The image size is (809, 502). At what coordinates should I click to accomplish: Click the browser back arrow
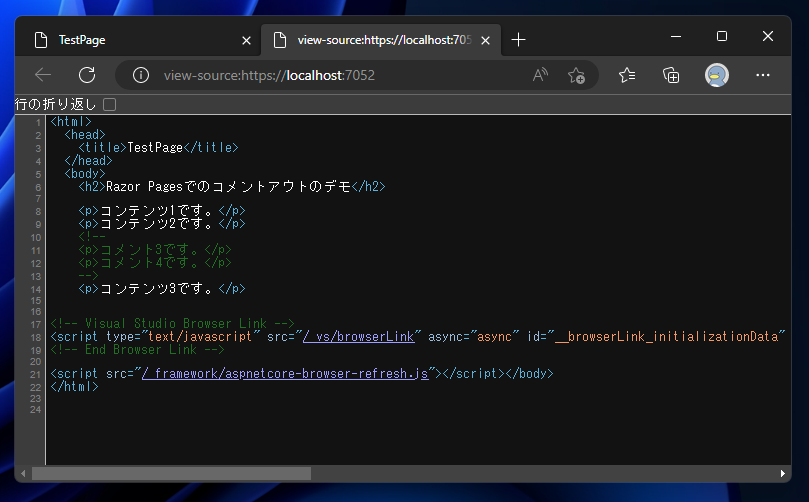(43, 75)
